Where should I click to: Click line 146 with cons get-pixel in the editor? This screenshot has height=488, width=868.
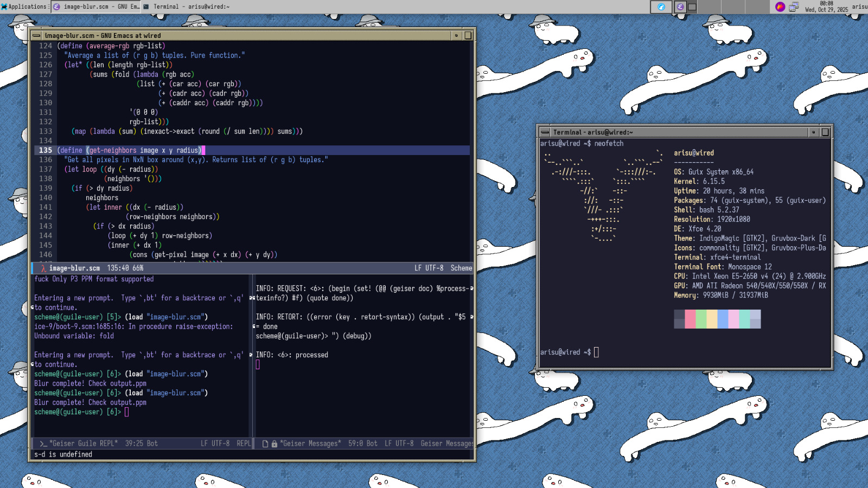click(x=203, y=255)
